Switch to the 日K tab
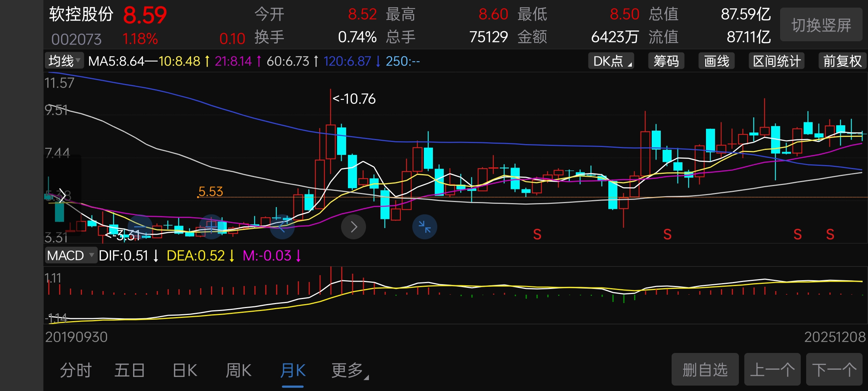The image size is (868, 391). [185, 371]
